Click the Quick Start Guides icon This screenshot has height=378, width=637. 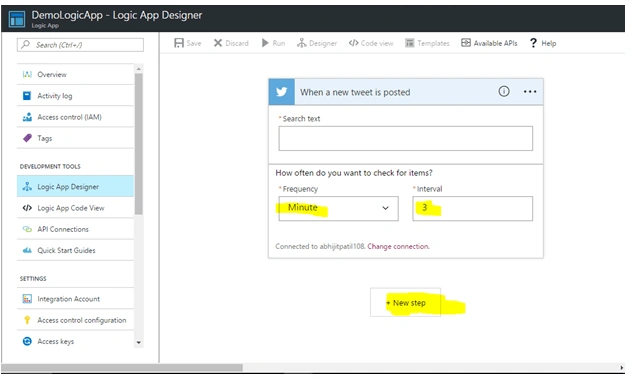pos(27,250)
